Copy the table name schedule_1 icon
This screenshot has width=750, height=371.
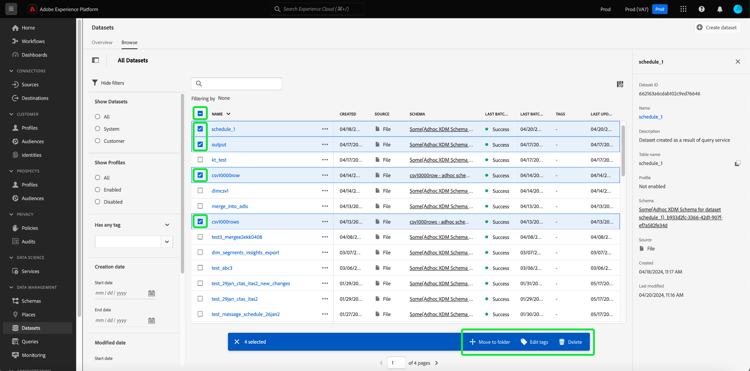point(737,164)
